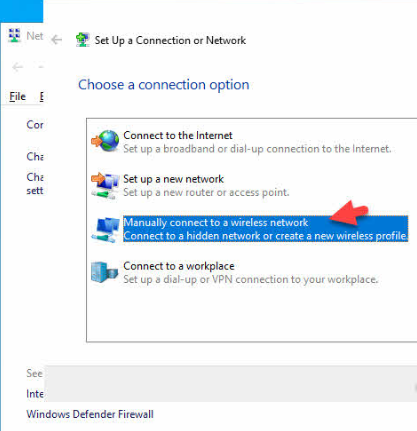Click the Network window icon in the title bar
The height and width of the screenshot is (431, 417).
coord(14,35)
